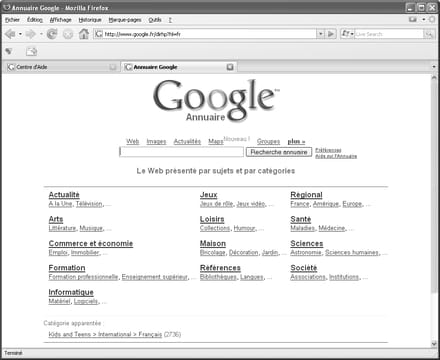Open the Préférences link

coord(328,150)
